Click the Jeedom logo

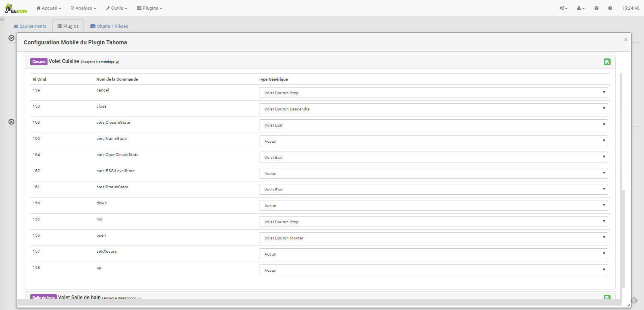coord(16,8)
